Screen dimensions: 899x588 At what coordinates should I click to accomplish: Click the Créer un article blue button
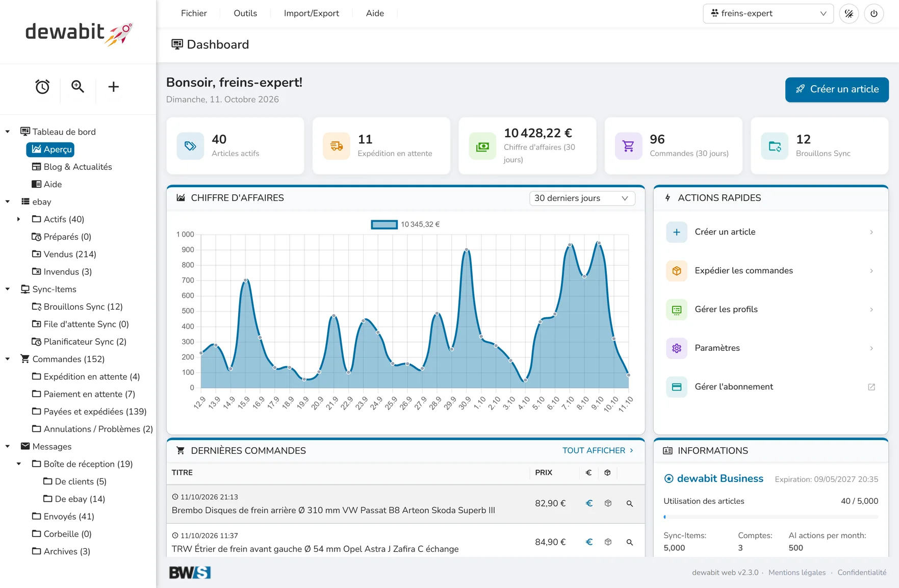click(837, 90)
